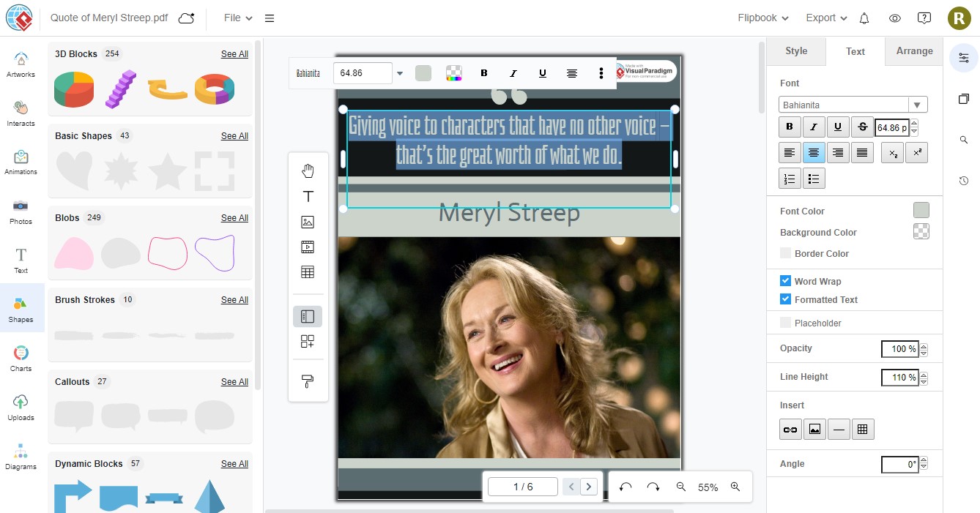This screenshot has height=513, width=980.
Task: Click the format painter roller icon
Action: point(308,381)
